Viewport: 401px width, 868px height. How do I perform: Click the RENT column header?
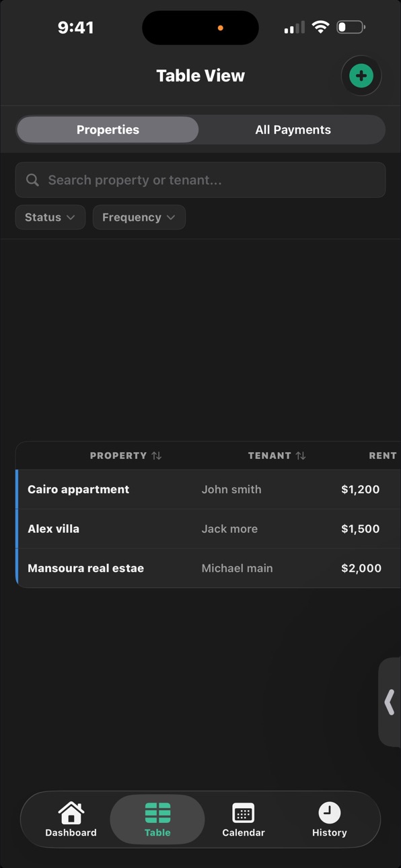[x=383, y=456]
